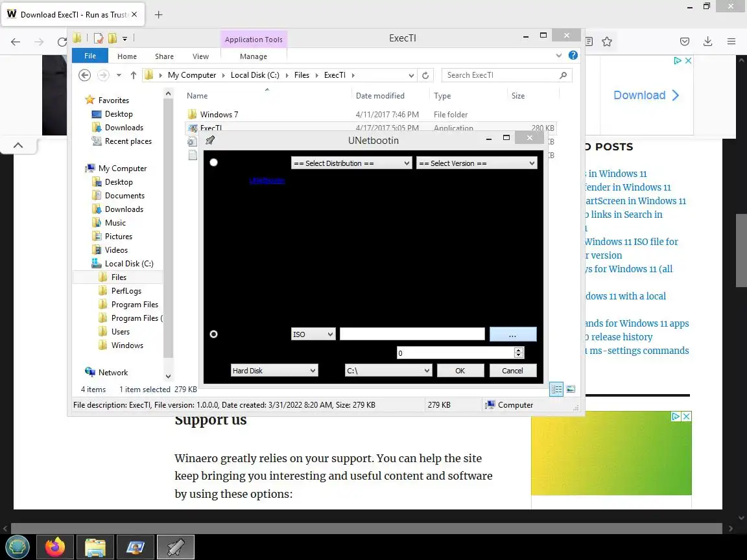Viewport: 747px width, 560px height.
Task: Go back in the ExecTI Explorer window
Action: click(x=84, y=75)
